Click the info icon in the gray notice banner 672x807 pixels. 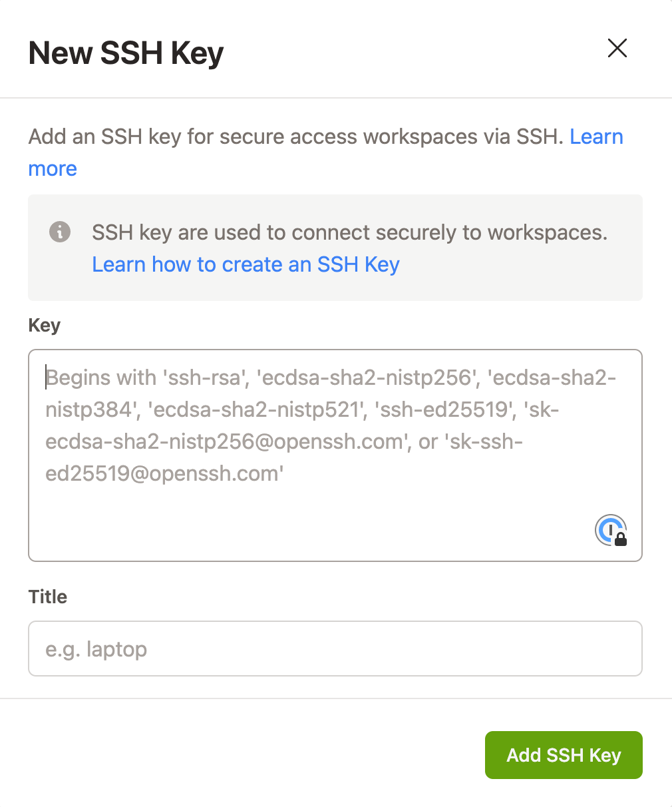coord(59,232)
